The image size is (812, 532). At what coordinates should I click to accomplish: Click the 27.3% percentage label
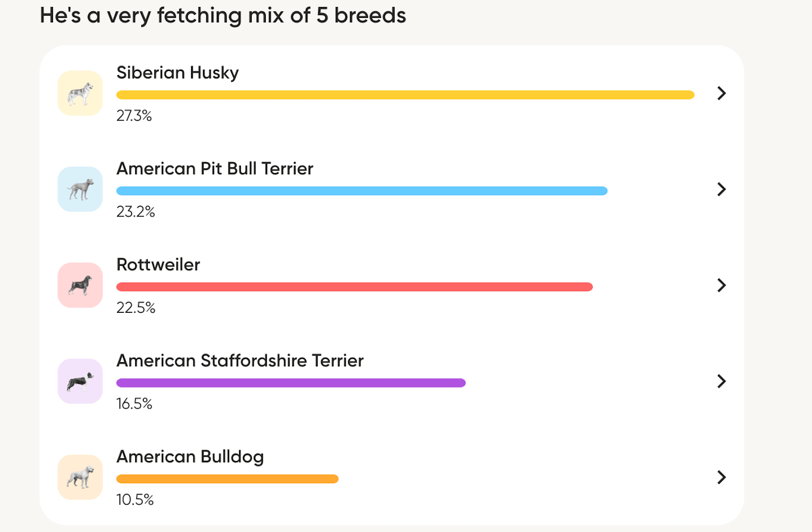point(135,115)
